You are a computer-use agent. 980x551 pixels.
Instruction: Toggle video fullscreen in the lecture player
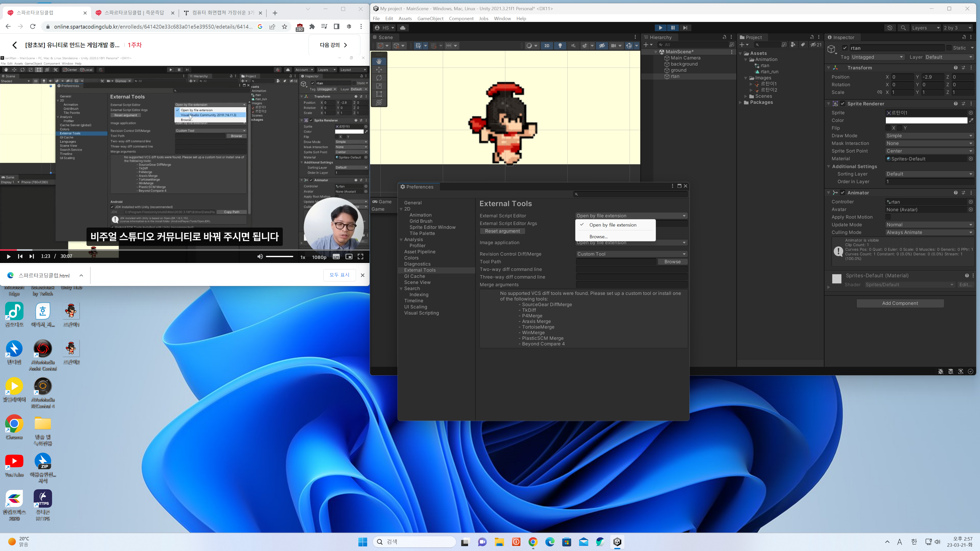pyautogui.click(x=360, y=257)
